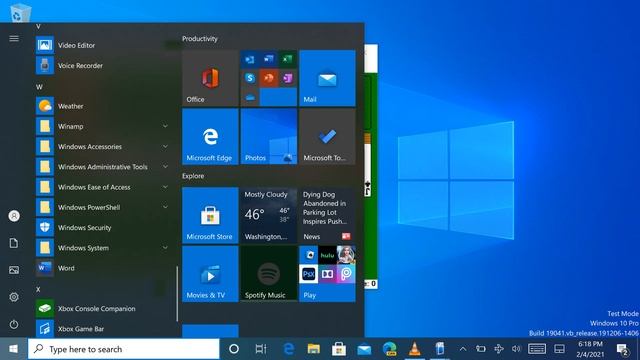The height and width of the screenshot is (360, 640).
Task: Open the Mail tile
Action: click(327, 78)
